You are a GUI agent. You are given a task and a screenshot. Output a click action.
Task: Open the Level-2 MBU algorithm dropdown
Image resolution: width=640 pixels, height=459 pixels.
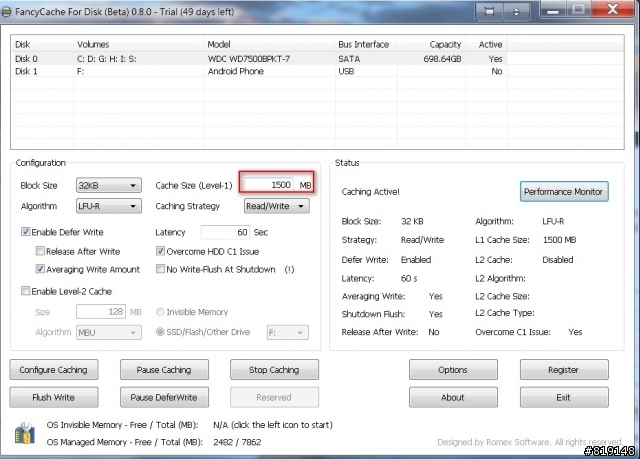point(109,332)
